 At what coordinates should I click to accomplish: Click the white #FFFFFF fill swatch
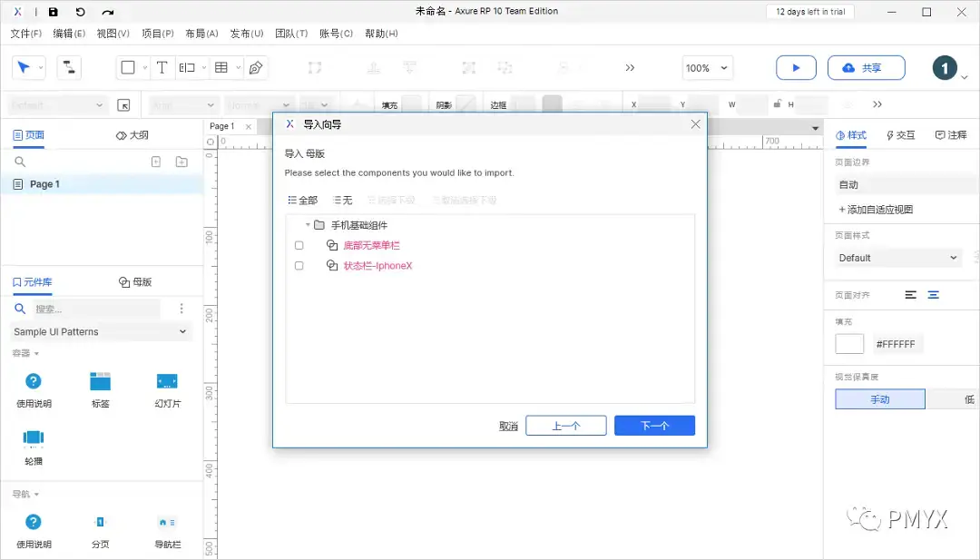(849, 343)
